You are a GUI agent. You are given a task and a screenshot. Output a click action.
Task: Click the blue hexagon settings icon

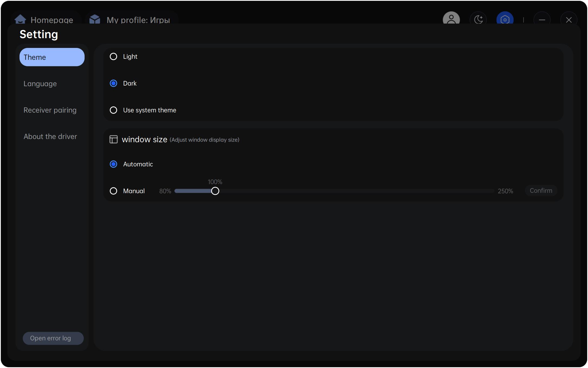click(x=505, y=19)
